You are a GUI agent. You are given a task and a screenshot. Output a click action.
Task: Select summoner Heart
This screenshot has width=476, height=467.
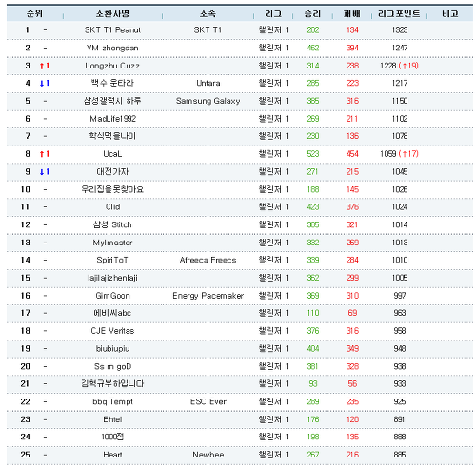pyautogui.click(x=112, y=455)
